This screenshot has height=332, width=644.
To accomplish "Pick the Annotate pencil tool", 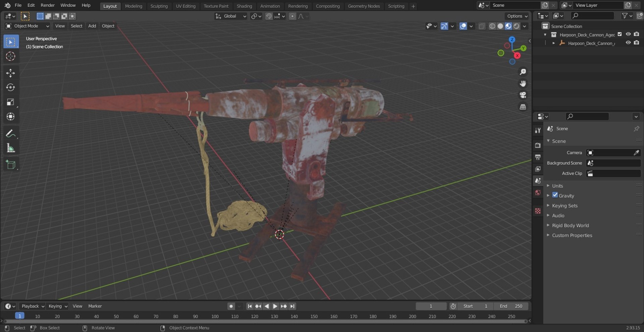I will pyautogui.click(x=10, y=133).
